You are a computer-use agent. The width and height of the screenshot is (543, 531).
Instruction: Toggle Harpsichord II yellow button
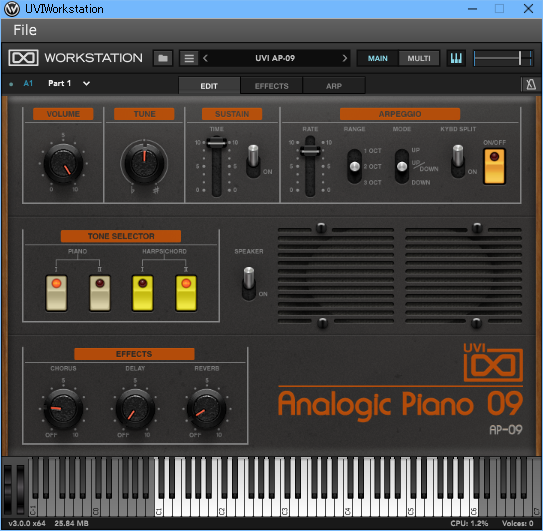(x=186, y=293)
